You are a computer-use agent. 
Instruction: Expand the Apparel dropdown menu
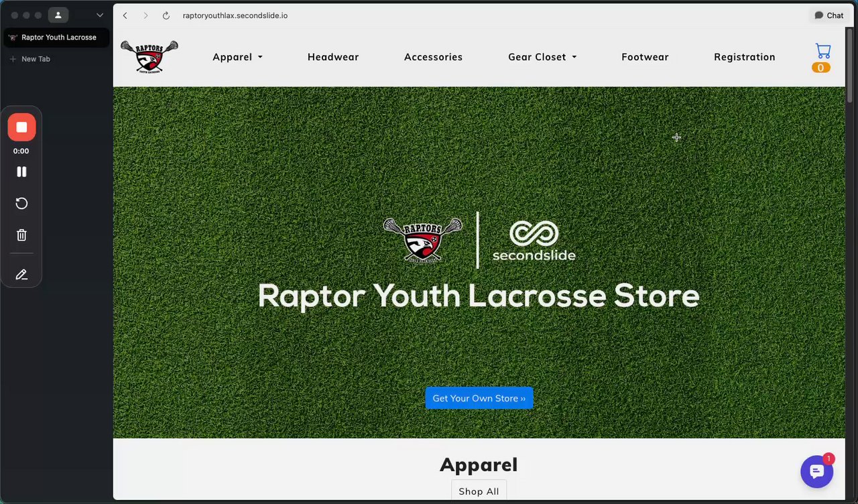(237, 57)
